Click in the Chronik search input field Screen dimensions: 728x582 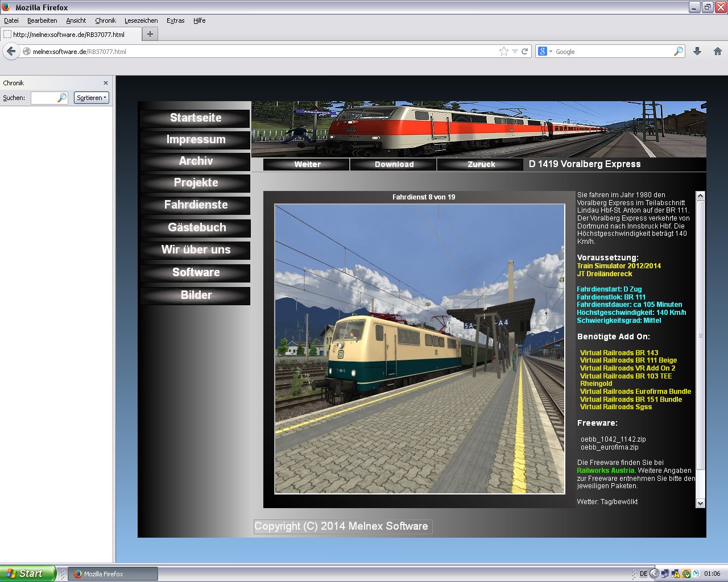tap(44, 98)
